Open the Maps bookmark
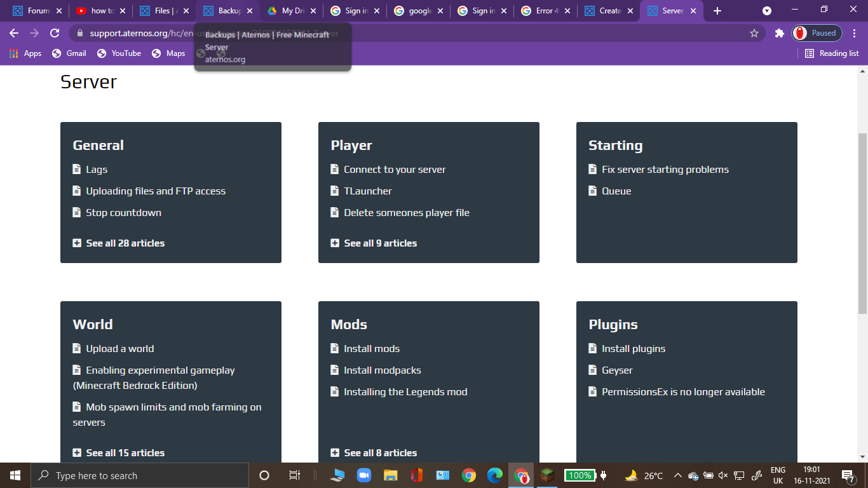This screenshot has width=868, height=488. (168, 53)
